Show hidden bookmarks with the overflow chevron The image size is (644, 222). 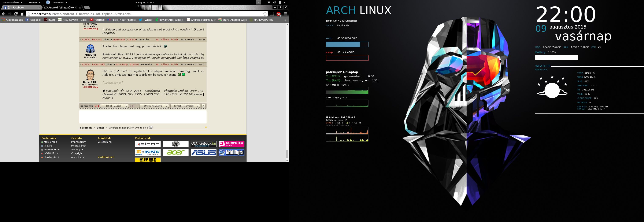285,20
